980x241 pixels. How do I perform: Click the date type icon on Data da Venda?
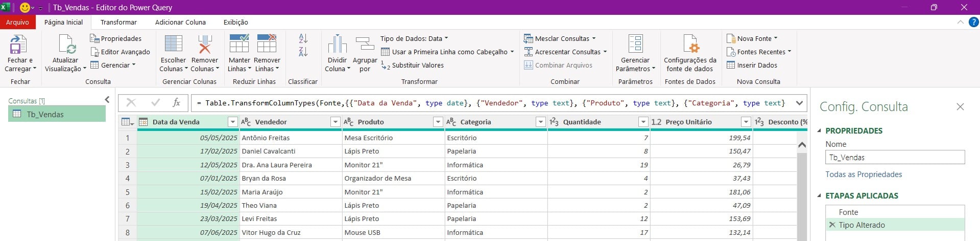click(x=144, y=122)
